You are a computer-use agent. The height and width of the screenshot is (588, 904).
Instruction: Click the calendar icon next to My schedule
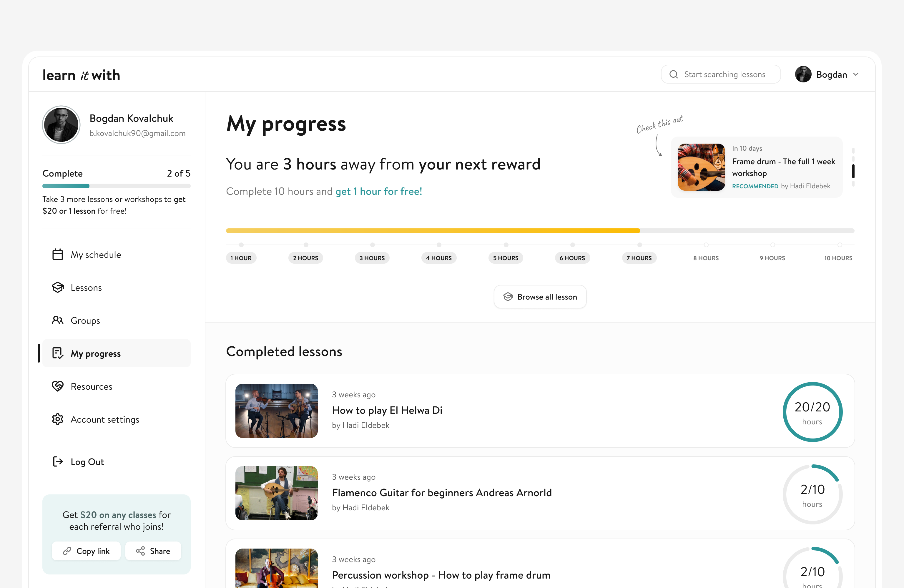tap(57, 255)
